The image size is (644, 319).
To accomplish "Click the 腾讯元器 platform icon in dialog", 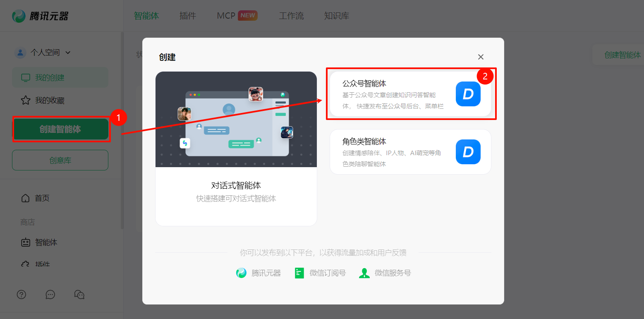I will tap(241, 273).
